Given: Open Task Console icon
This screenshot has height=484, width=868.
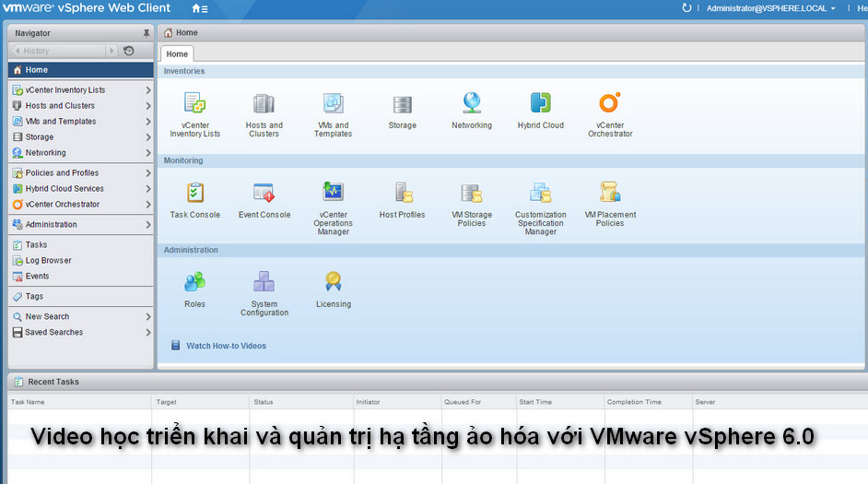Looking at the screenshot, I should pyautogui.click(x=194, y=193).
